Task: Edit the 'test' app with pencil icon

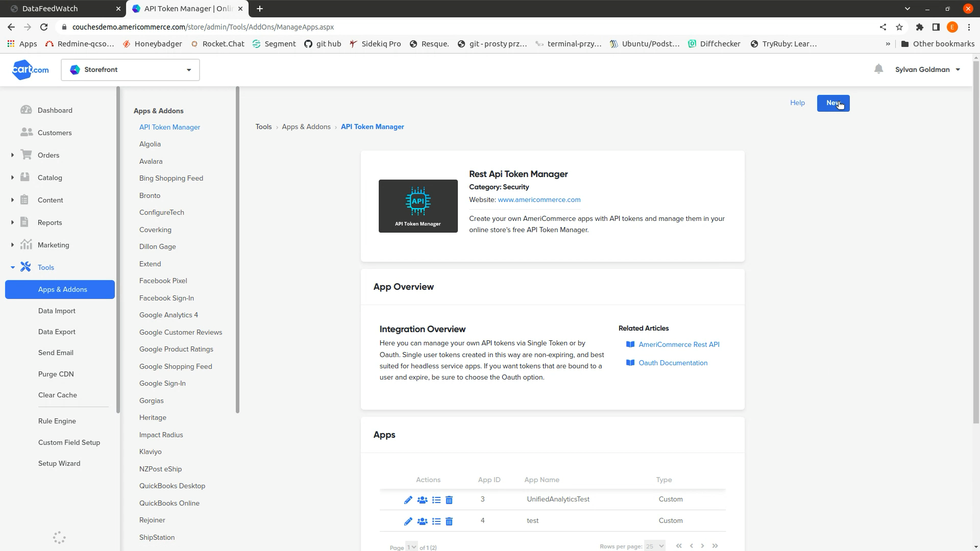Action: (x=408, y=521)
